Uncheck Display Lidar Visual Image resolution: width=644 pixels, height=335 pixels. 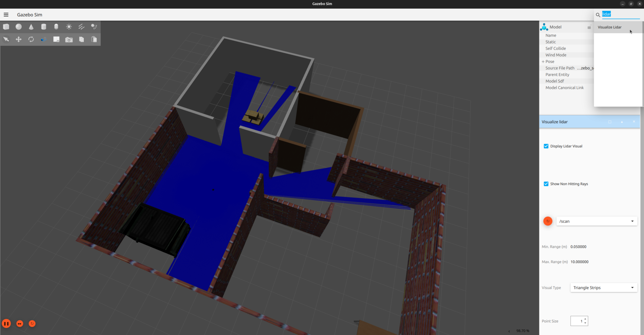coord(546,146)
